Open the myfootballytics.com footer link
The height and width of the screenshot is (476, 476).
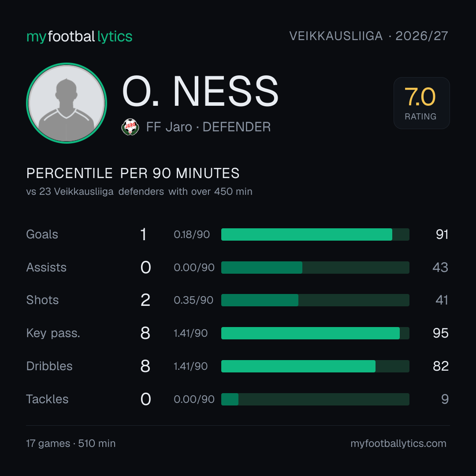[x=398, y=443]
